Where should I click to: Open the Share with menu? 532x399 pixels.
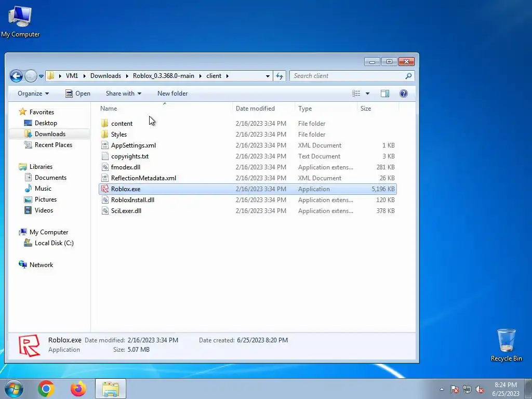click(124, 94)
